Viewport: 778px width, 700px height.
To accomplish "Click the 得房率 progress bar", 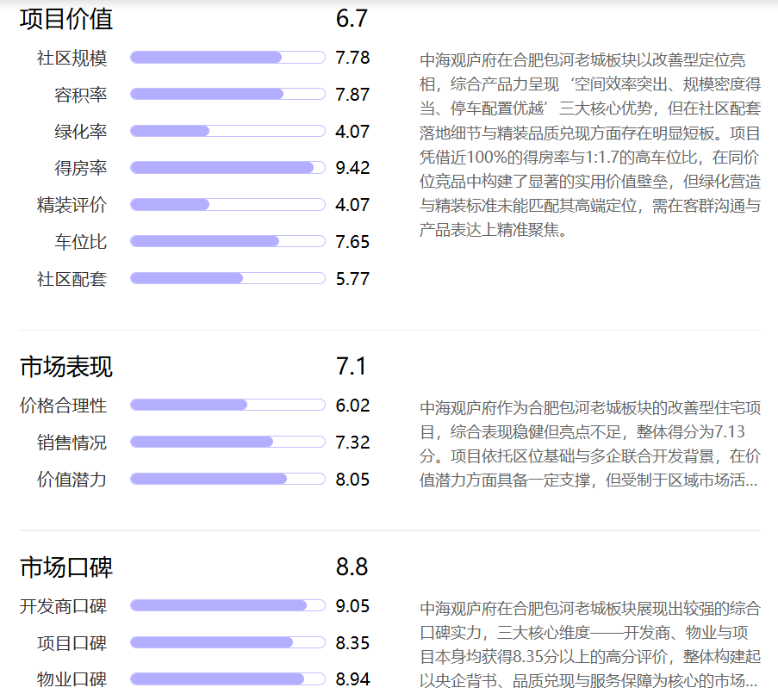I will [x=227, y=168].
